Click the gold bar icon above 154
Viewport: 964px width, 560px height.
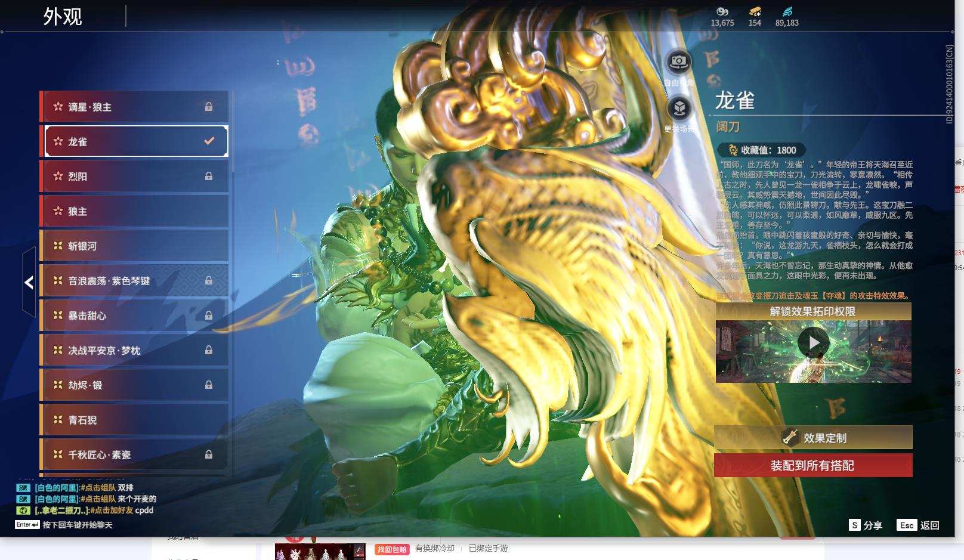click(755, 11)
